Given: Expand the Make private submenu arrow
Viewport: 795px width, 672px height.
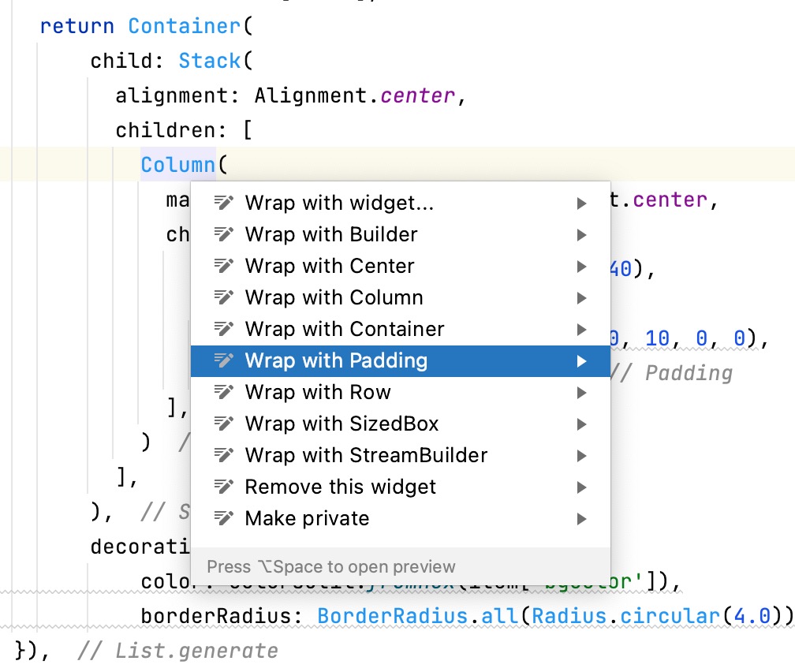Looking at the screenshot, I should [x=582, y=519].
